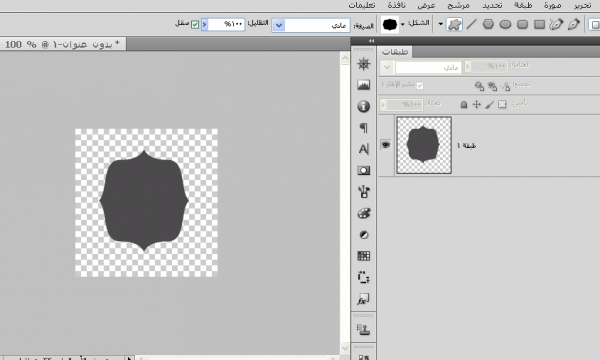This screenshot has width=600, height=360.
Task: Click canvas vertical scrollbar up arrow
Action: click(345, 59)
